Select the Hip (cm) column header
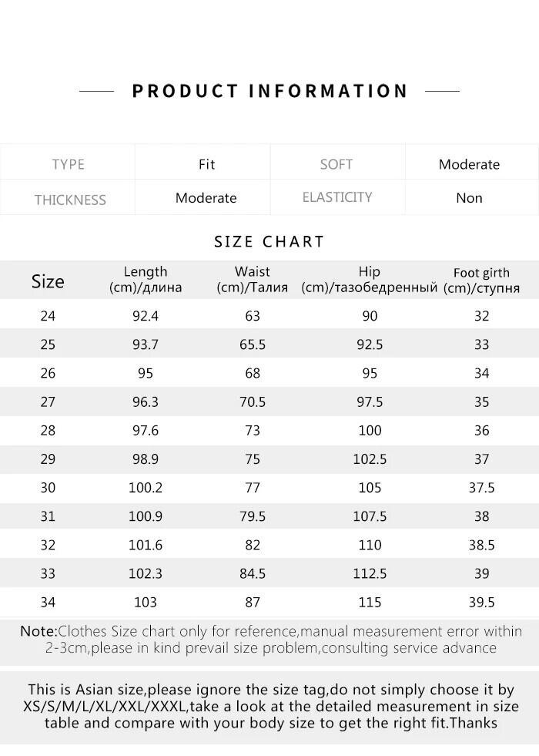 coord(370,280)
